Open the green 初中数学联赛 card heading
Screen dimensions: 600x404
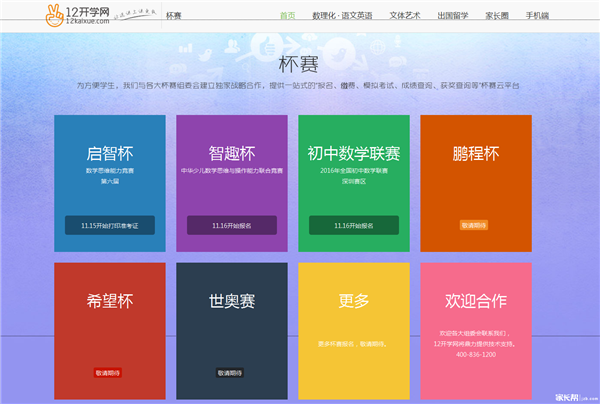[354, 154]
